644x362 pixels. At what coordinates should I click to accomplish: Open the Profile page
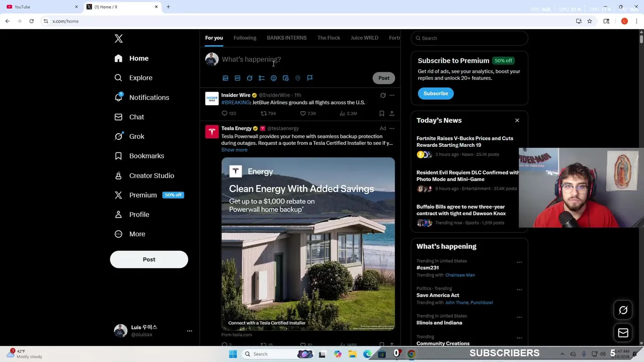[132, 215]
